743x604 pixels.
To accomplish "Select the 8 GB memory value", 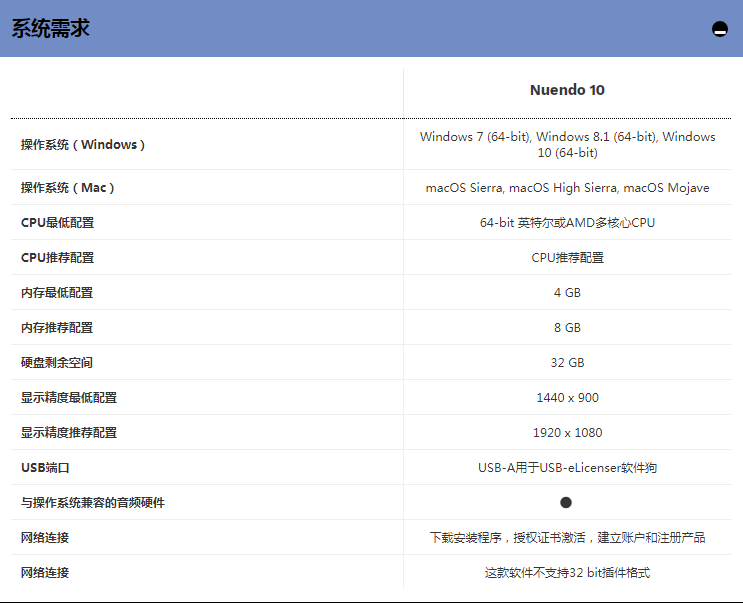I will [567, 328].
